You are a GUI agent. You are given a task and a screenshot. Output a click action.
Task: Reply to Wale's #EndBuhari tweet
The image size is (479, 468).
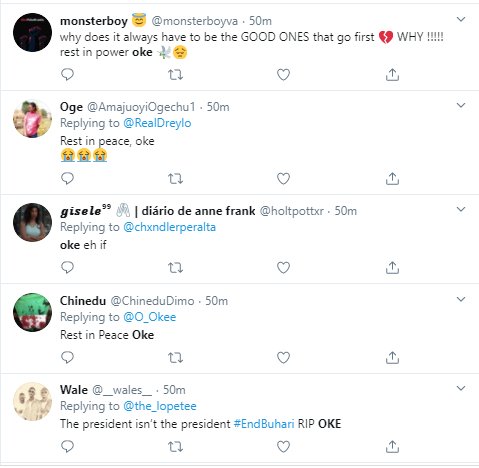67,446
